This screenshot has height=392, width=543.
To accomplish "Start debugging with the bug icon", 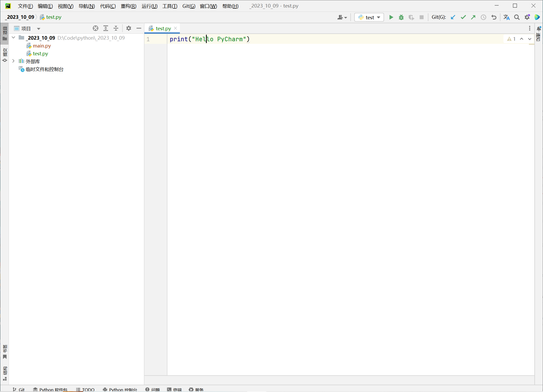I will point(401,17).
